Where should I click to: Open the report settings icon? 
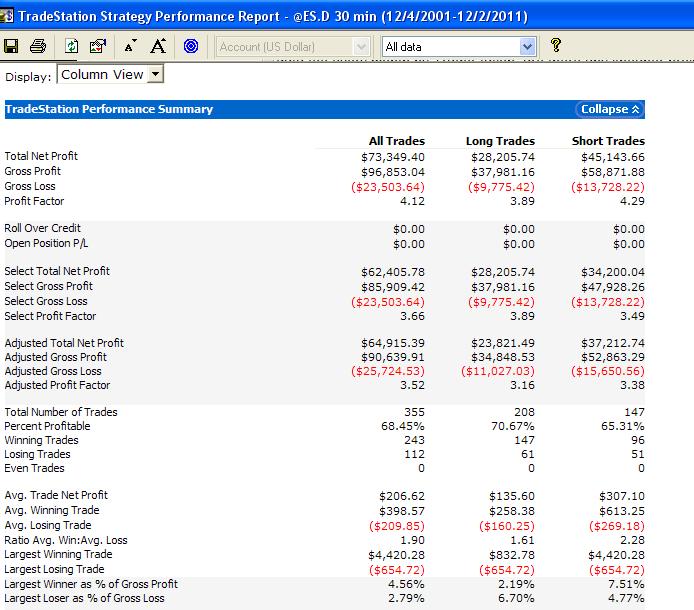(x=98, y=46)
